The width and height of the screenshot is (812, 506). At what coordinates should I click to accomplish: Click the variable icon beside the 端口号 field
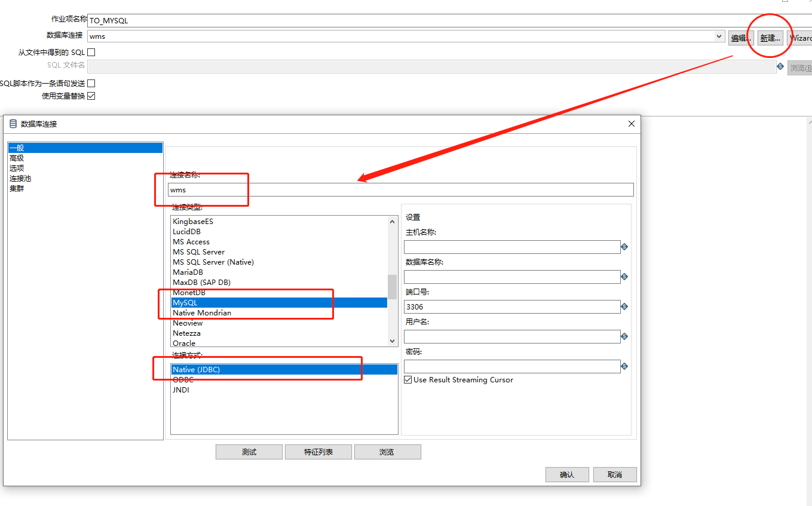[x=624, y=306]
